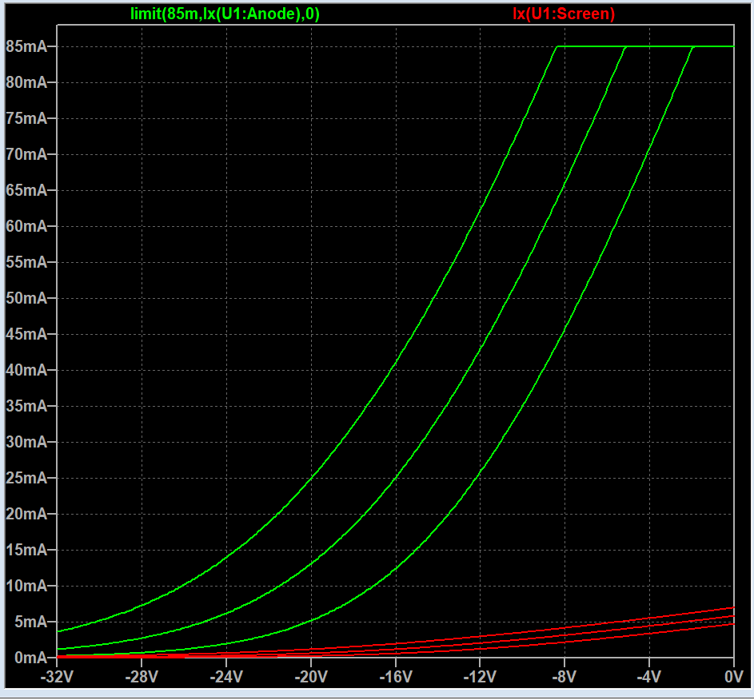Viewport: 754px width, 700px height.
Task: Click the -20V horizontal axis label
Action: tap(311, 677)
